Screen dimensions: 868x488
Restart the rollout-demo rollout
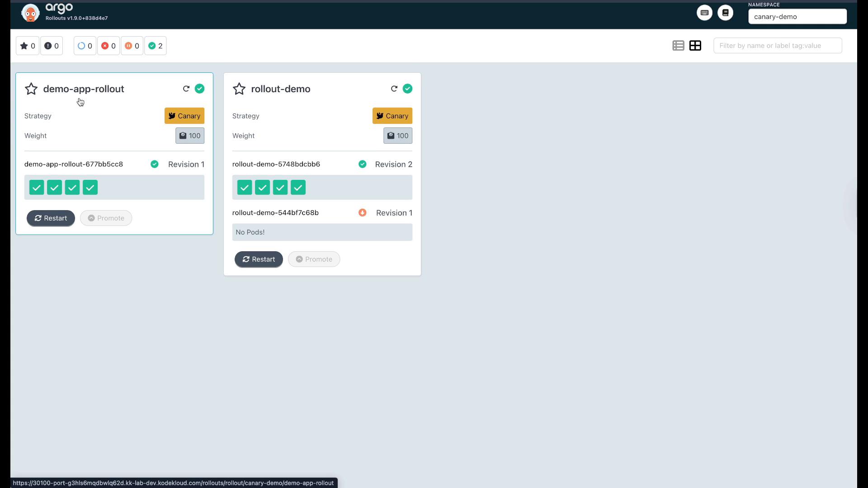point(259,259)
